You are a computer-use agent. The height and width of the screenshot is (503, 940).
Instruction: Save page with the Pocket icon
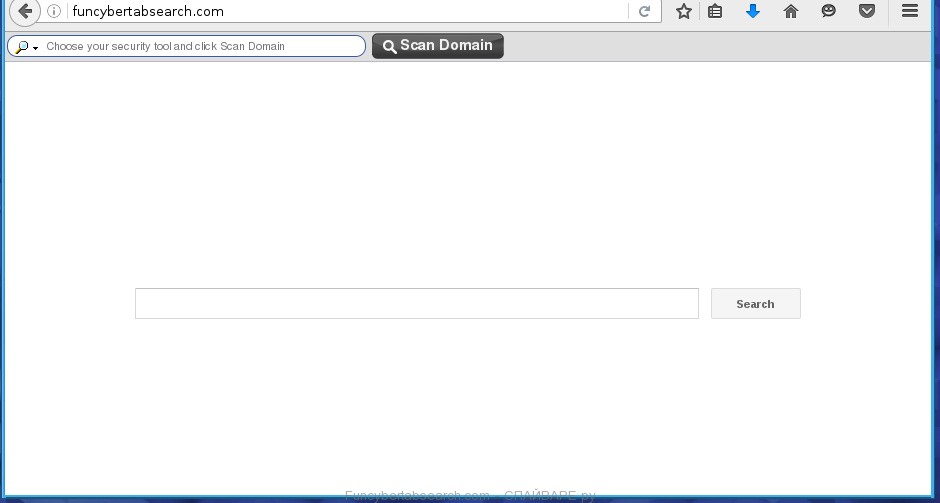(x=867, y=12)
